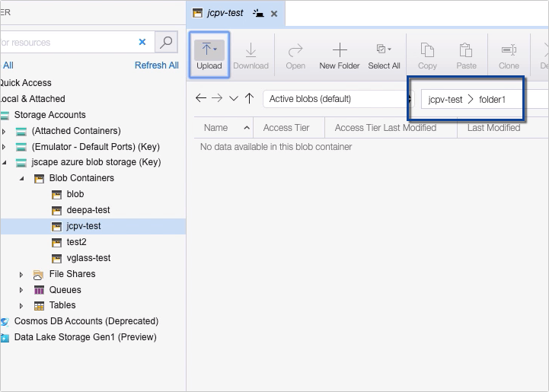Click the Copy icon in toolbar
This screenshot has height=392, width=549.
pos(427,50)
